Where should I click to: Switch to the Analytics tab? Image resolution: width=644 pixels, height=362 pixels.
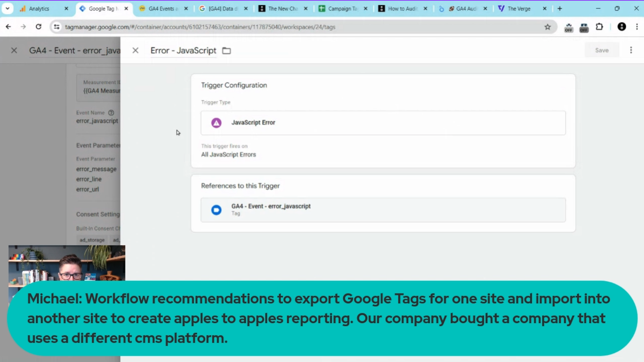point(39,8)
